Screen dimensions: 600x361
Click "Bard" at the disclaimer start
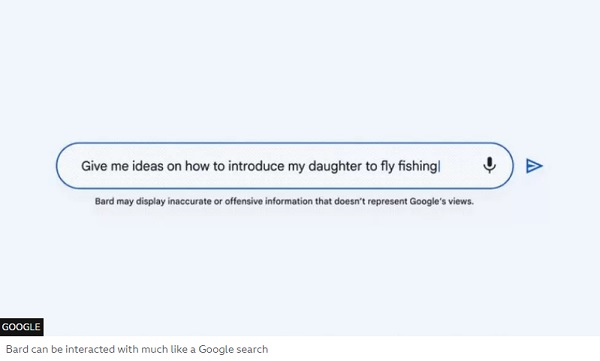click(104, 201)
